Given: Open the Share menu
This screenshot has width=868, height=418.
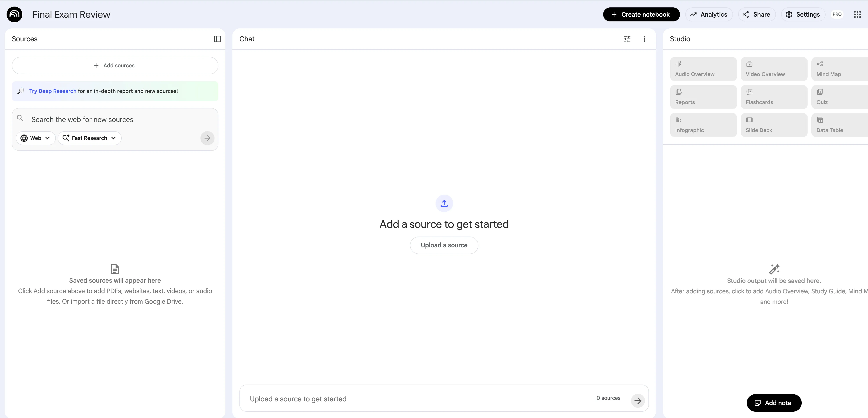Looking at the screenshot, I should coord(756,14).
